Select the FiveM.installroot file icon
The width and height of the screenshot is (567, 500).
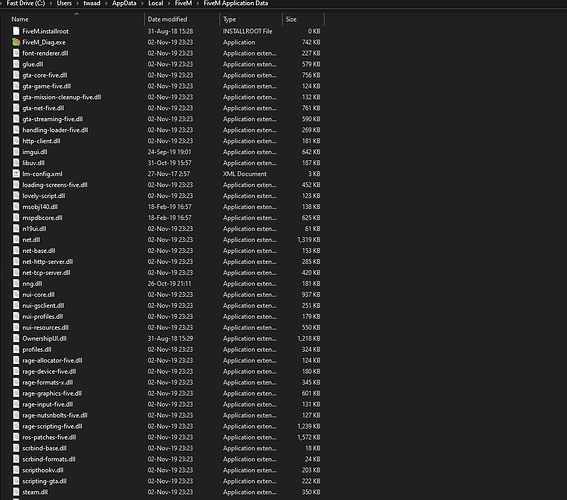pos(16,31)
